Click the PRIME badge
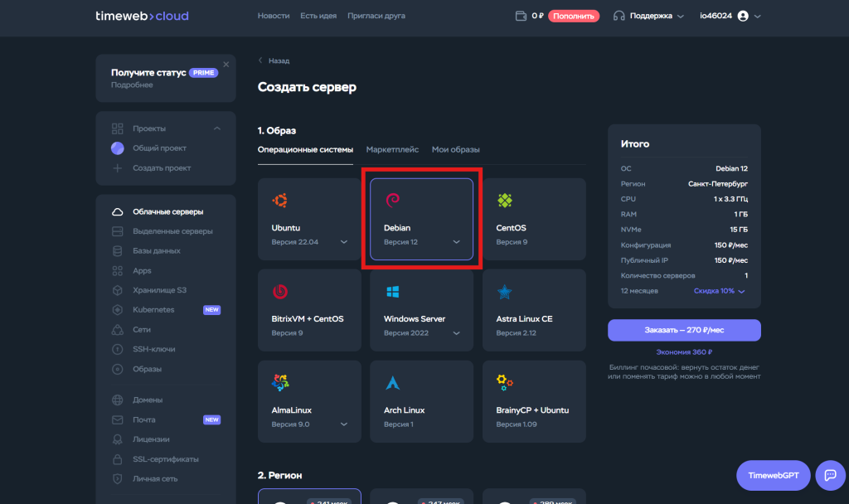849x504 pixels. (x=204, y=73)
